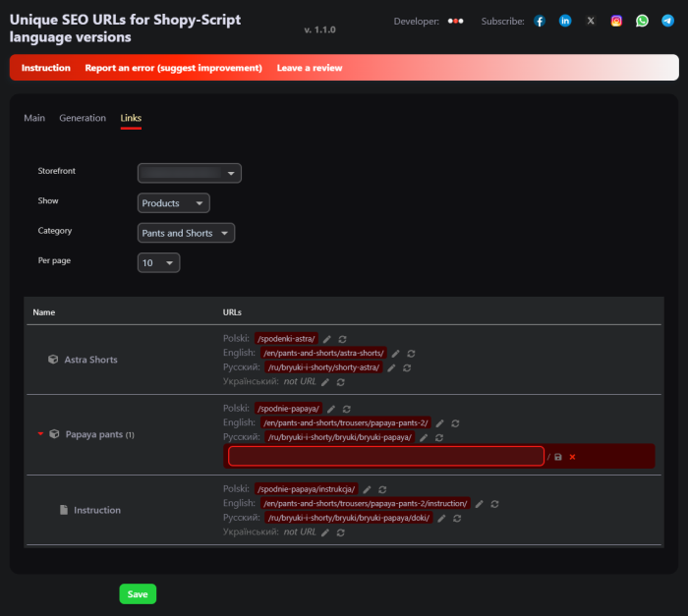Open the Telegram subscribe icon
688x616 pixels.
(x=667, y=21)
